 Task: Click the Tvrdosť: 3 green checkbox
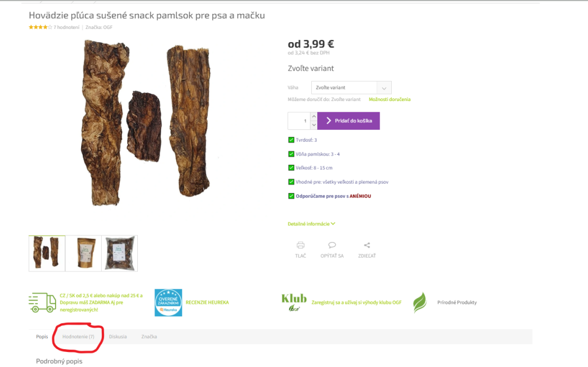pos(291,140)
